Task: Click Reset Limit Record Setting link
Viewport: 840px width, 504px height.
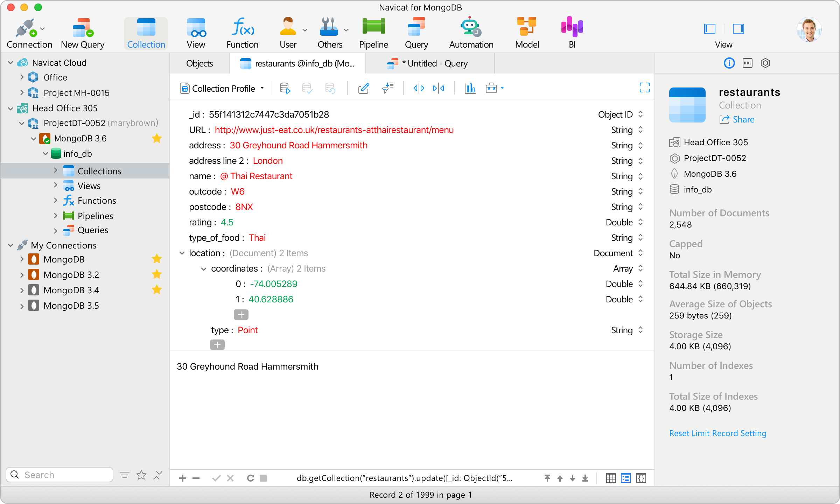Action: coord(717,433)
